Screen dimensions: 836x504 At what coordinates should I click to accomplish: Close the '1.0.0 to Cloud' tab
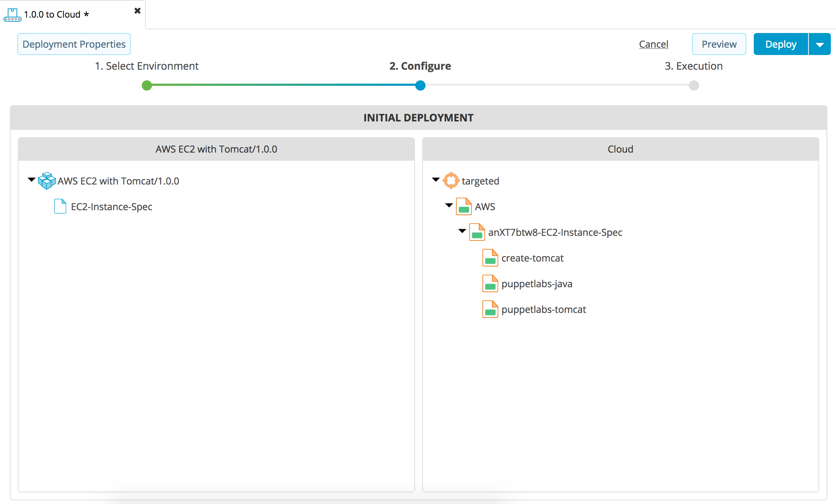click(x=137, y=11)
